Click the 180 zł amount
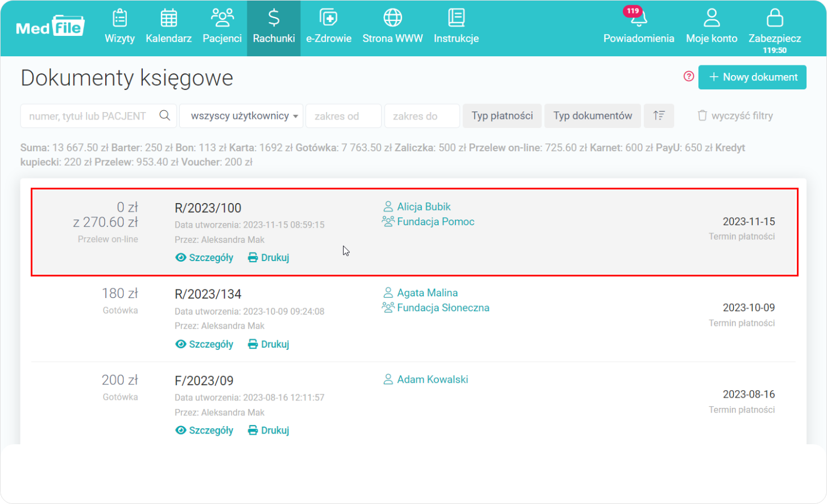The width and height of the screenshot is (827, 504). pyautogui.click(x=120, y=294)
